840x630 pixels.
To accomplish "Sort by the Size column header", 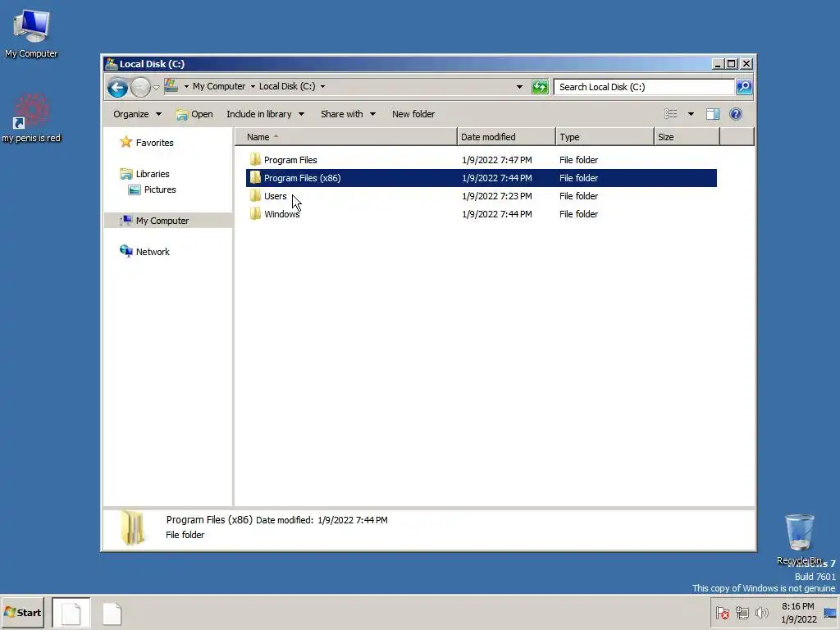I will (687, 137).
